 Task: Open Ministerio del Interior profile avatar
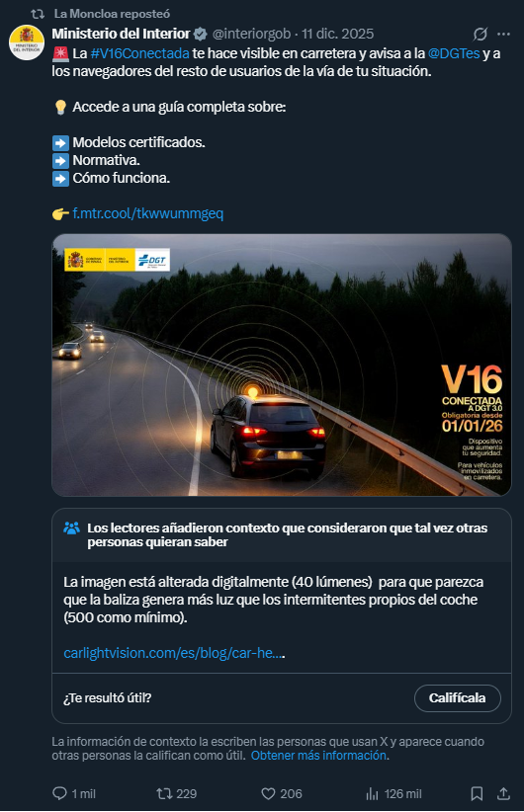pos(27,42)
